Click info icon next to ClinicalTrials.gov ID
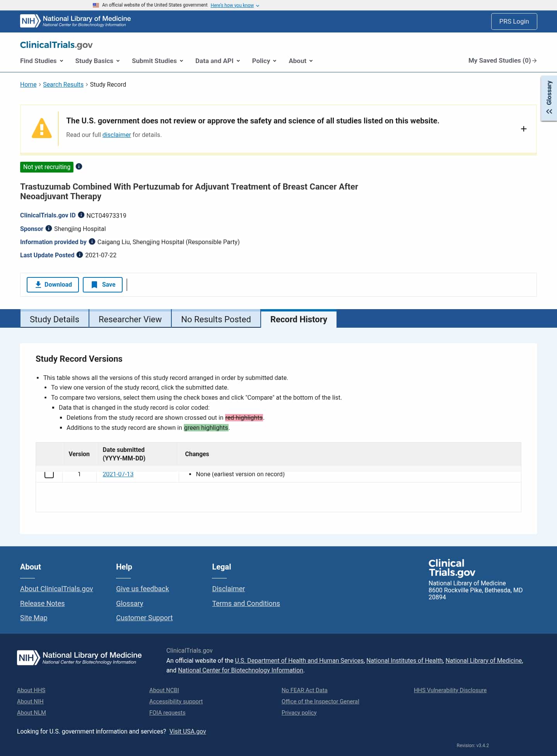This screenshot has width=557, height=756. [81, 215]
